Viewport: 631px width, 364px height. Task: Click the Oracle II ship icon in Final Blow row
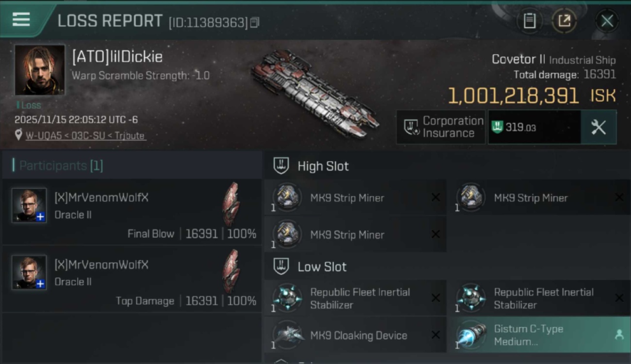point(231,204)
